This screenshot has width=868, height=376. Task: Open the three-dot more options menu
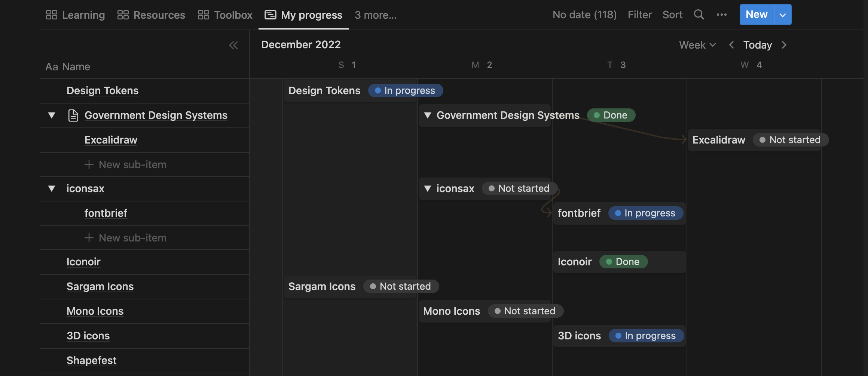[721, 15]
